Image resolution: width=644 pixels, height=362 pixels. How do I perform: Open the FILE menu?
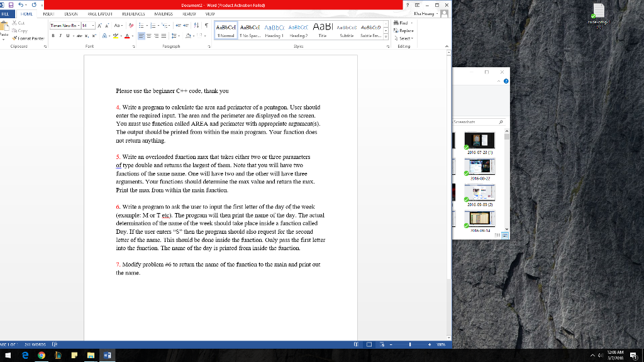coord(6,13)
